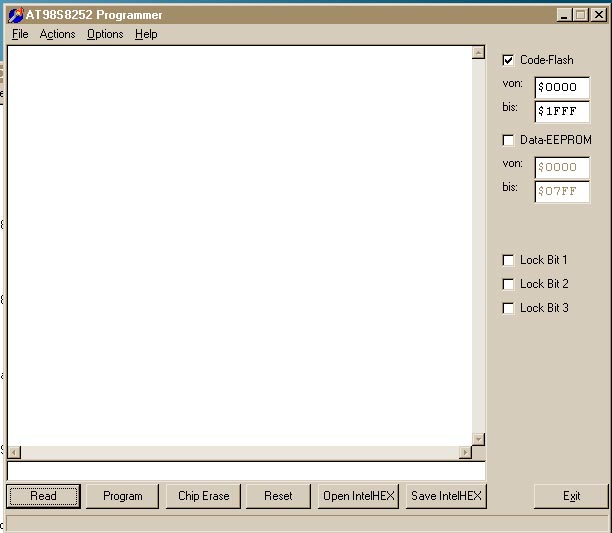Click the horizontal scrollbar right arrow
Viewport: 612px width, 533px height.
[465, 453]
